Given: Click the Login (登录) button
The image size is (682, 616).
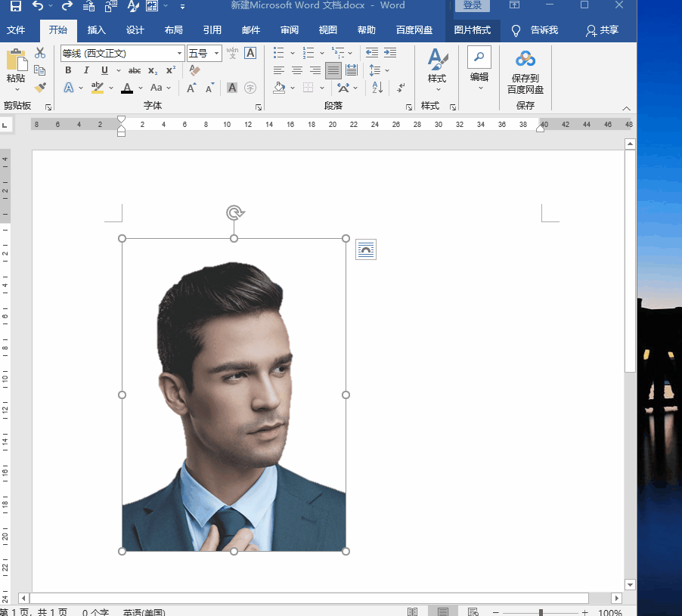Looking at the screenshot, I should click(x=472, y=6).
